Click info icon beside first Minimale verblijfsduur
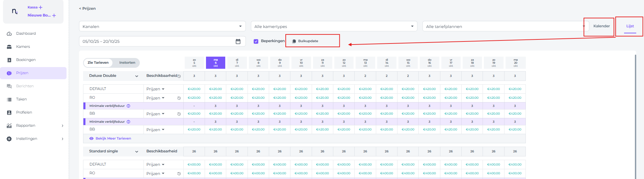Viewport: 644px width, 179px height. pyautogui.click(x=128, y=106)
